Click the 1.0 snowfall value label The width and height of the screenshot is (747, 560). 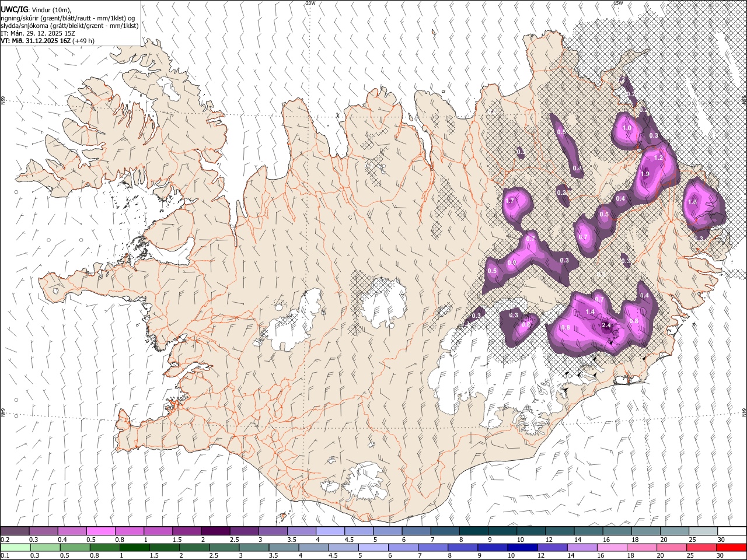click(627, 128)
